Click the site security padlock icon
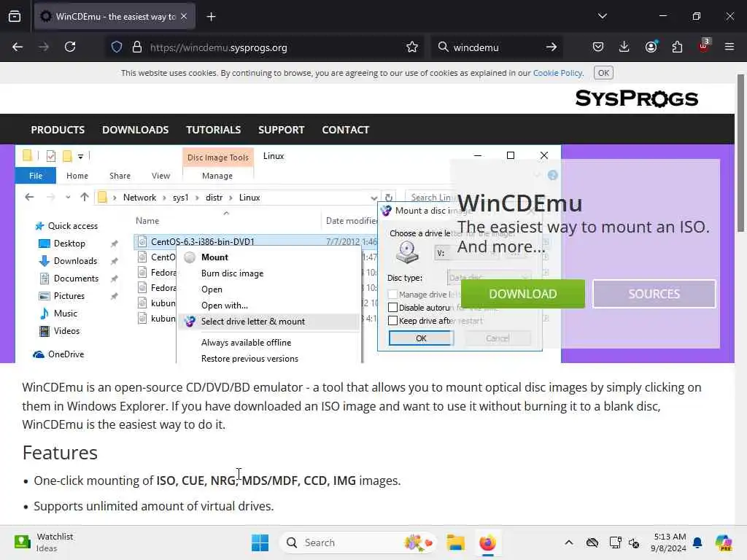This screenshot has width=747, height=560. pyautogui.click(x=137, y=47)
